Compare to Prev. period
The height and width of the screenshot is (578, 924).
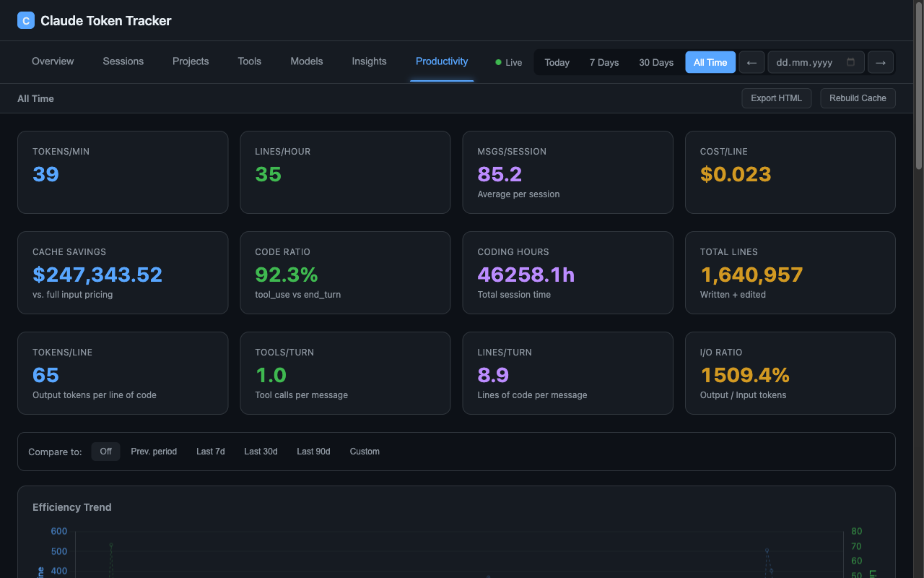pyautogui.click(x=154, y=452)
